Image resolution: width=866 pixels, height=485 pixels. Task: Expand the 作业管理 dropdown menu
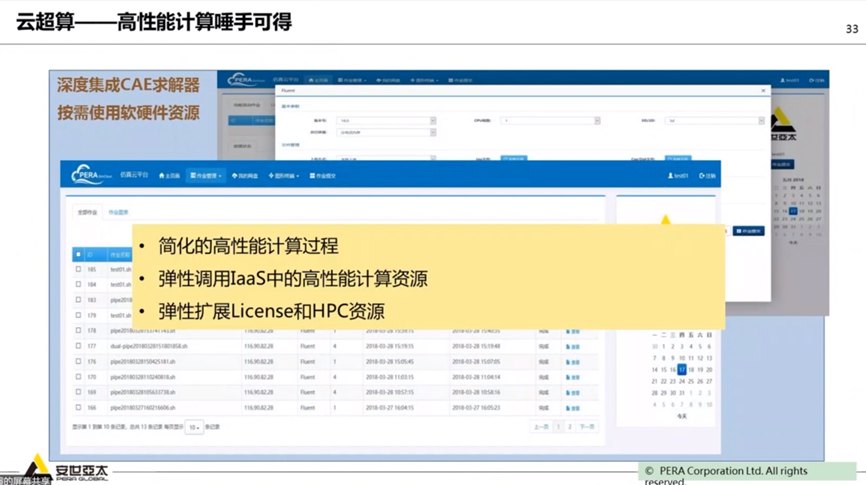(x=206, y=176)
